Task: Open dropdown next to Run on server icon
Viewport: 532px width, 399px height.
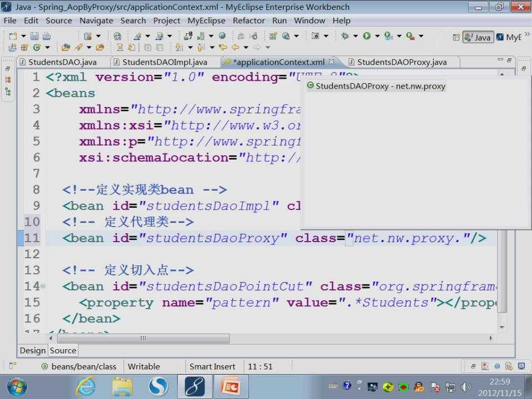Action: click(399, 35)
